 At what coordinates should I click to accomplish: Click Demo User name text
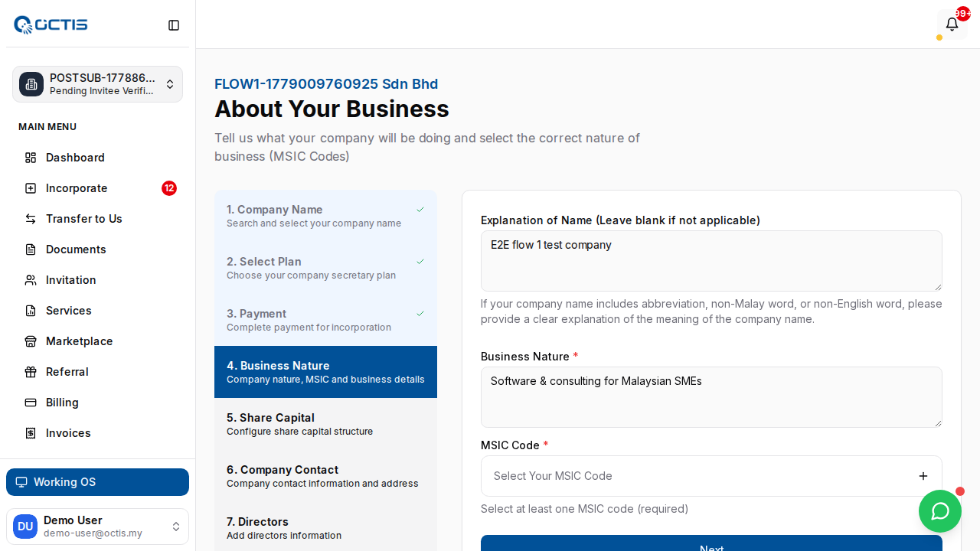[73, 520]
